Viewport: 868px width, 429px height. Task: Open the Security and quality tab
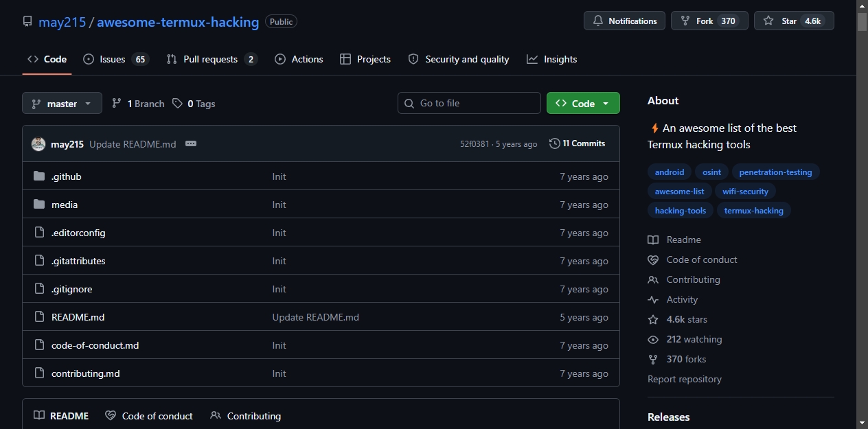459,60
